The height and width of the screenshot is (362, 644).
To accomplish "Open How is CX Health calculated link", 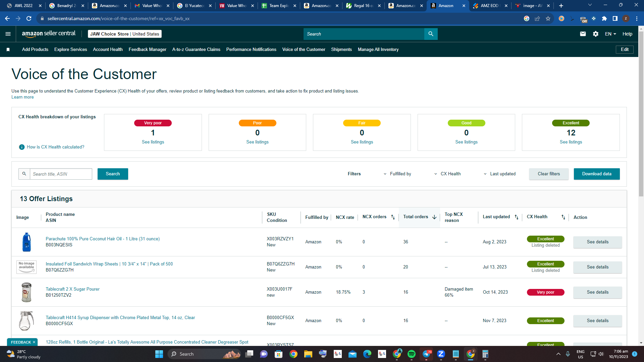I will (55, 147).
